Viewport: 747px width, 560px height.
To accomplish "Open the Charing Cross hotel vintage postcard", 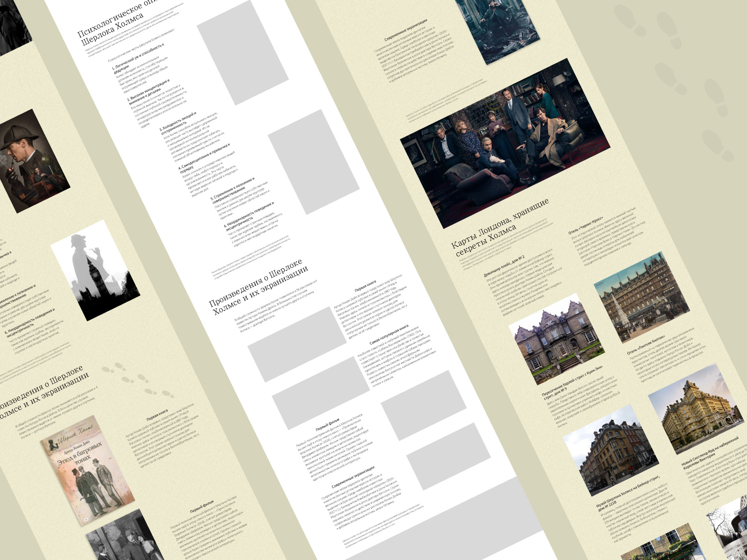I will 642,297.
